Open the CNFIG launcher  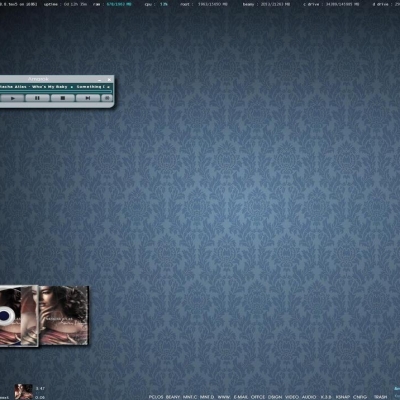point(360,397)
